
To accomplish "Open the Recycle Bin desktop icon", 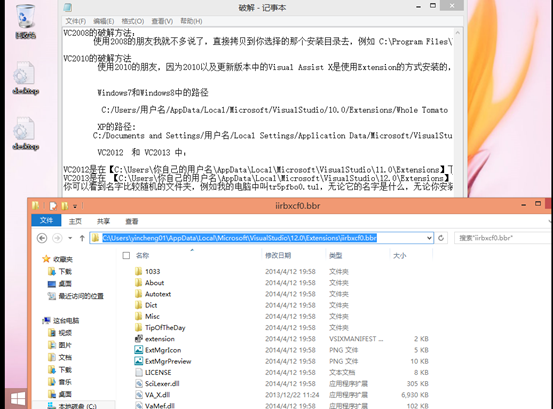I will pyautogui.click(x=25, y=21).
